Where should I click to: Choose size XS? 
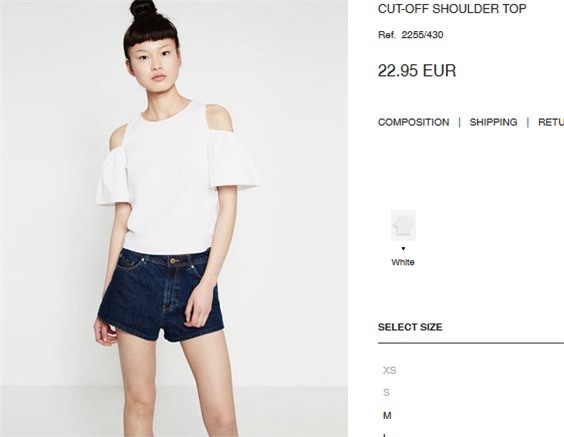click(389, 370)
